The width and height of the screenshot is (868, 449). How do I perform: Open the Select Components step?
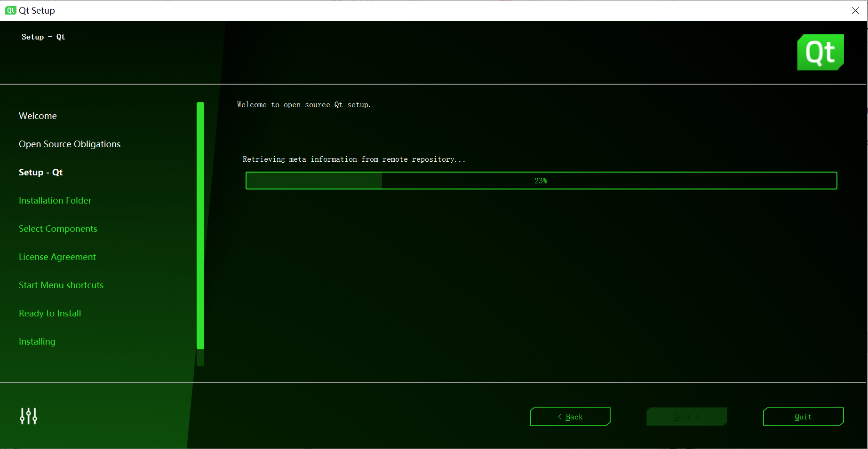[58, 228]
